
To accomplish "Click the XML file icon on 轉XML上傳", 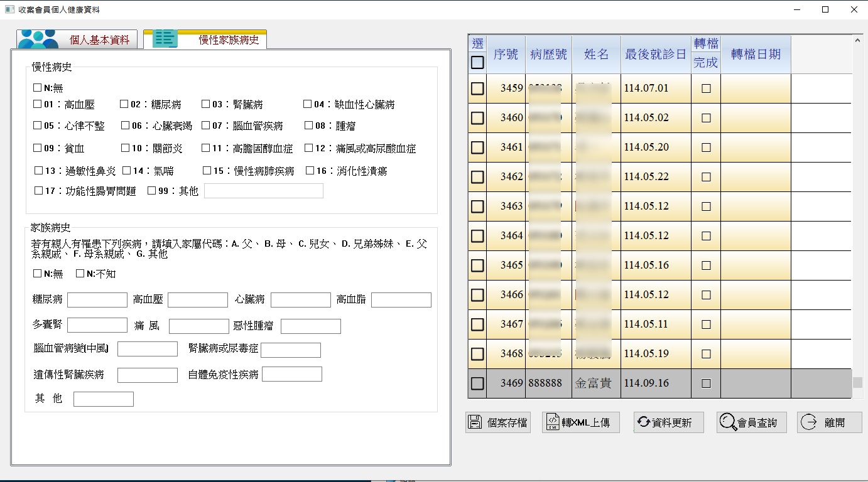I will point(553,422).
